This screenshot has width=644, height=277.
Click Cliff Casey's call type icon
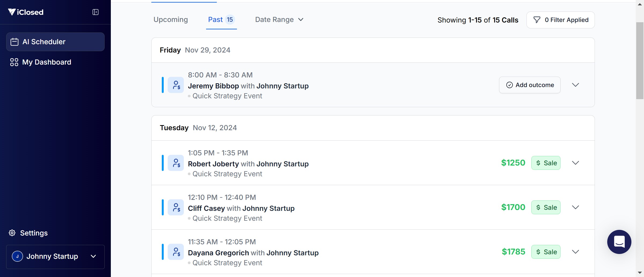pyautogui.click(x=176, y=207)
